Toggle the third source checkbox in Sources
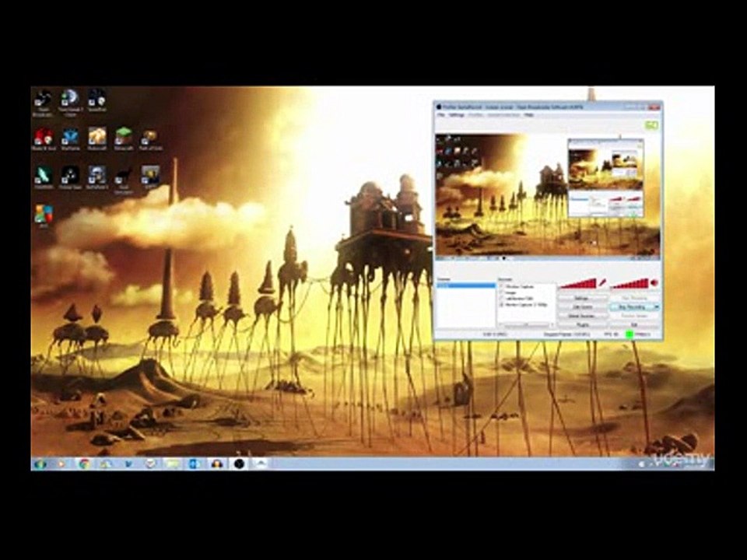 [x=502, y=298]
